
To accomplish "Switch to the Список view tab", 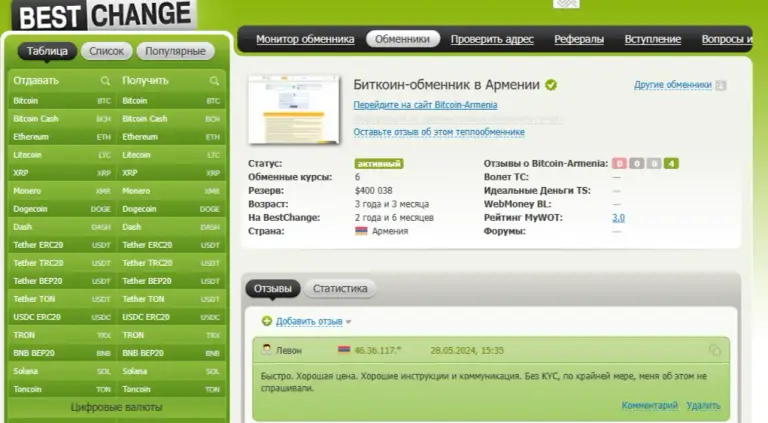I will coord(106,51).
